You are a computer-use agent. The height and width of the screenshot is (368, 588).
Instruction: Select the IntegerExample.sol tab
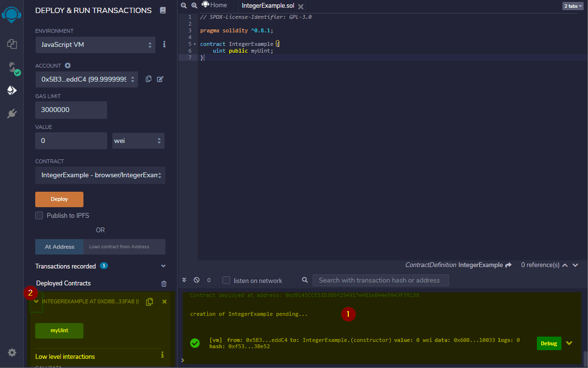pos(268,6)
